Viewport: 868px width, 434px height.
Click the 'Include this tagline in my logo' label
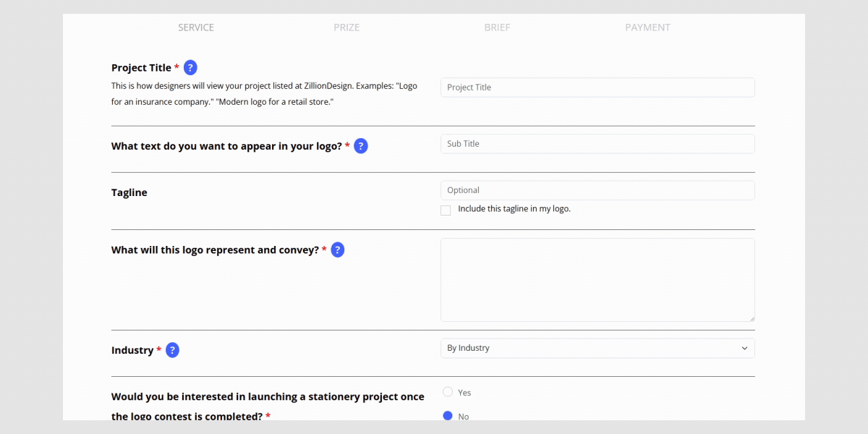pos(513,208)
